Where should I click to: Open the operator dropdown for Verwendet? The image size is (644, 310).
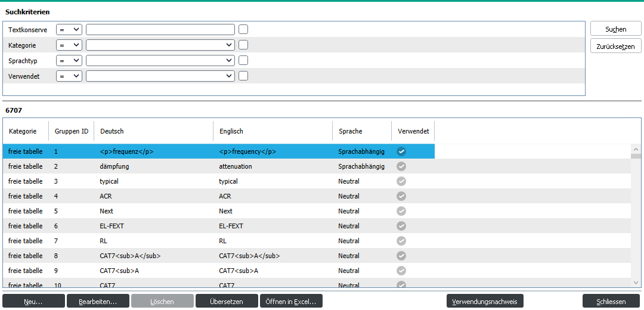[69, 76]
